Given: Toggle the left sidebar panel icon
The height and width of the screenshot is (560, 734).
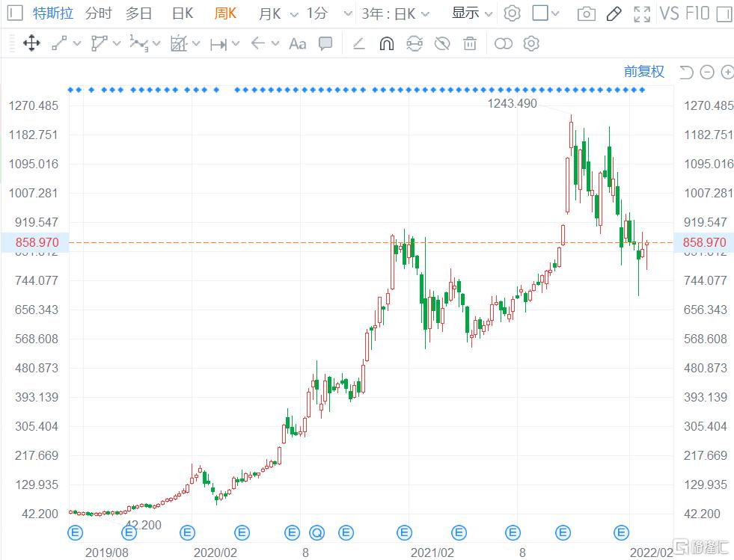Looking at the screenshot, I should [13, 13].
